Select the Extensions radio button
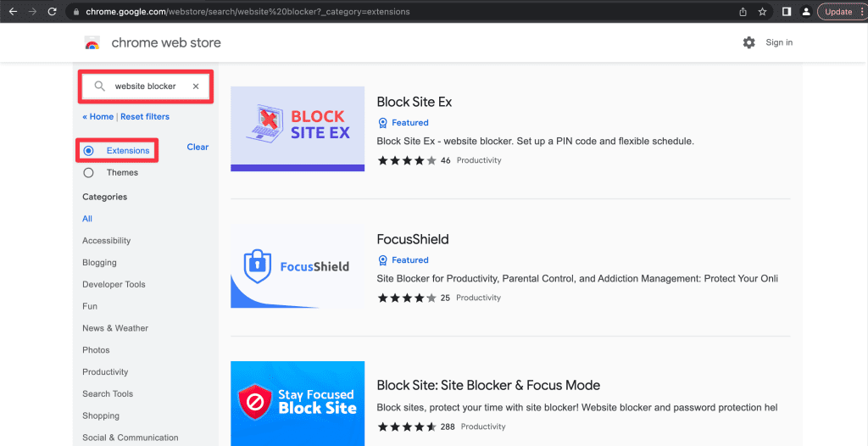Screen dimensions: 868x446 coord(89,151)
